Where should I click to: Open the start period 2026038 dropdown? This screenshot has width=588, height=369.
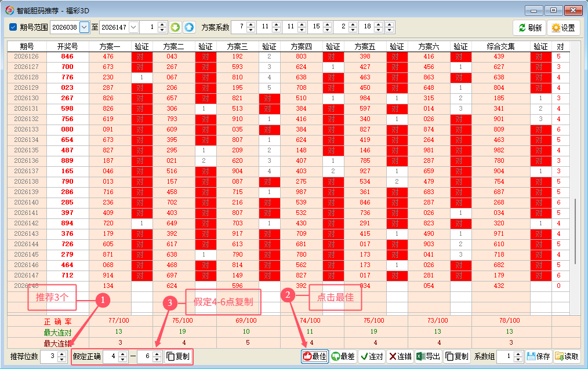tap(85, 27)
